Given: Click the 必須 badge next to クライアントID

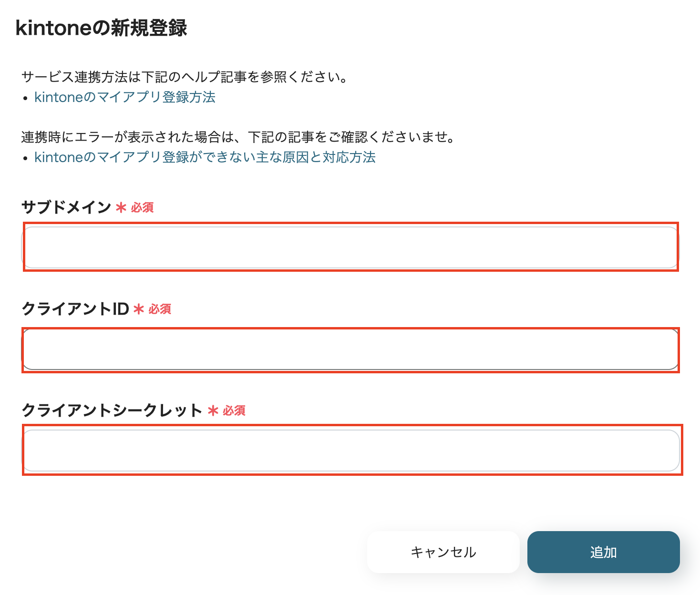Looking at the screenshot, I should tap(161, 310).
